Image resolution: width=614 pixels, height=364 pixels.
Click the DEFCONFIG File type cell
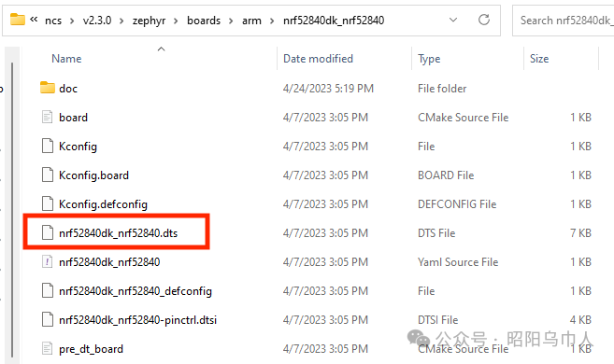point(457,204)
